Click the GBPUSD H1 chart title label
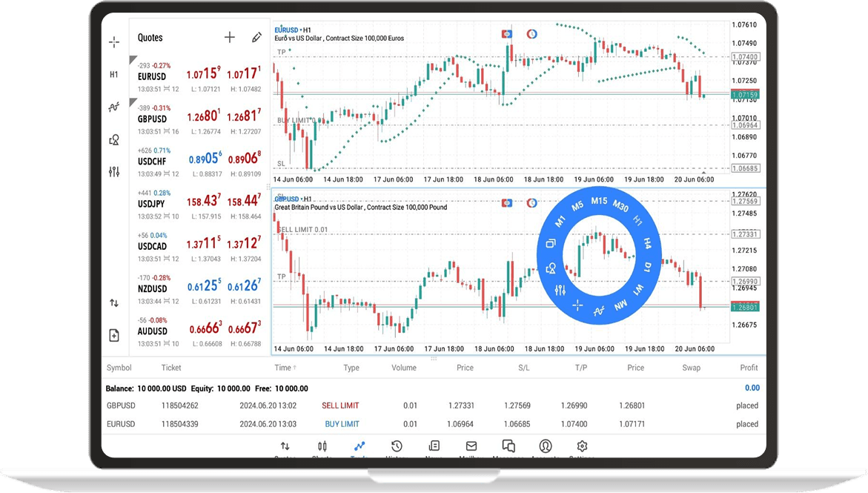This screenshot has width=868, height=493. click(x=294, y=199)
